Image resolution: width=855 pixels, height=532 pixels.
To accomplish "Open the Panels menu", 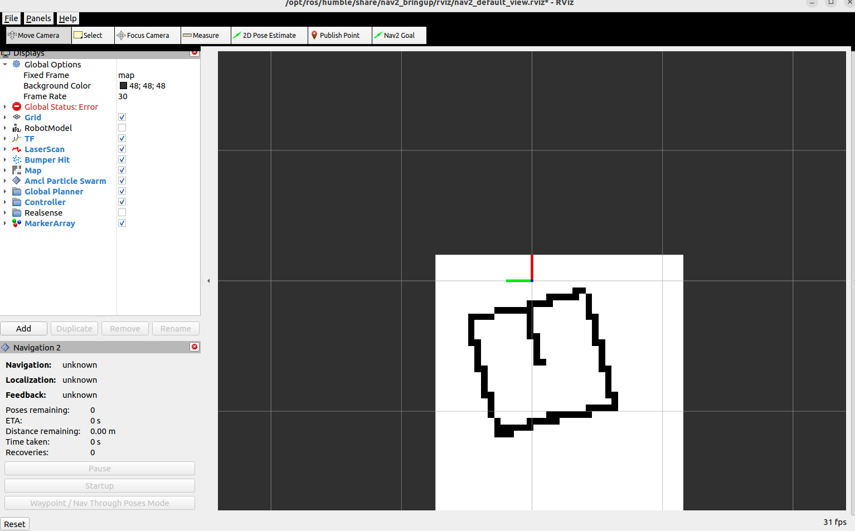I will click(x=38, y=18).
